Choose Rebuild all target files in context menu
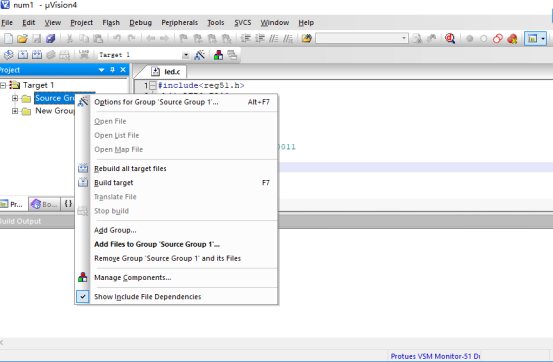The height and width of the screenshot is (362, 553). click(x=177, y=169)
